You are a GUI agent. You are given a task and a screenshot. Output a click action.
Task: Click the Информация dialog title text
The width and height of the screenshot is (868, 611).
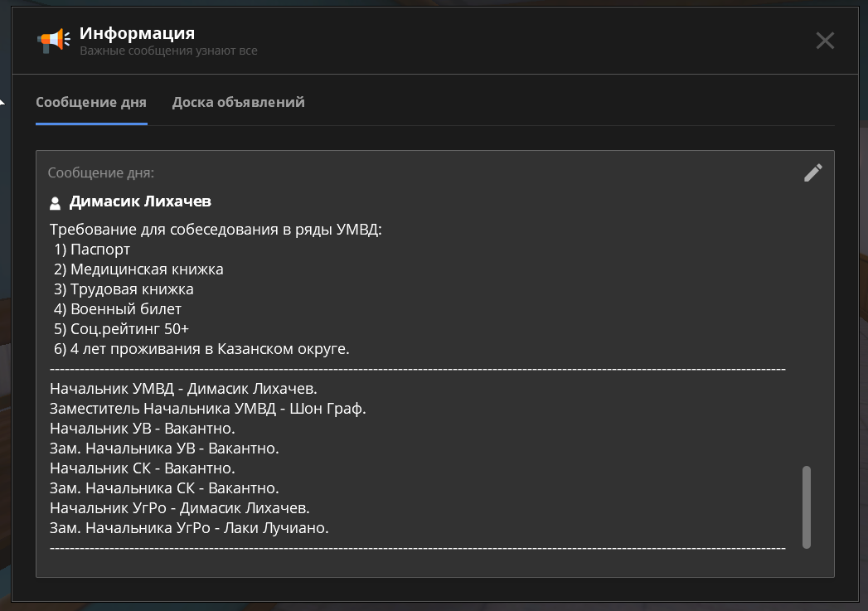pyautogui.click(x=137, y=33)
